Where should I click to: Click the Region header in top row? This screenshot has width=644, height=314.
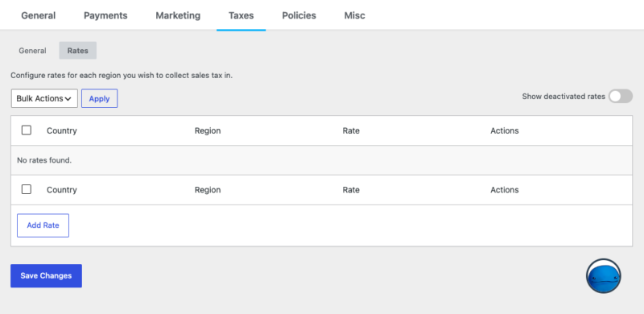tap(208, 130)
